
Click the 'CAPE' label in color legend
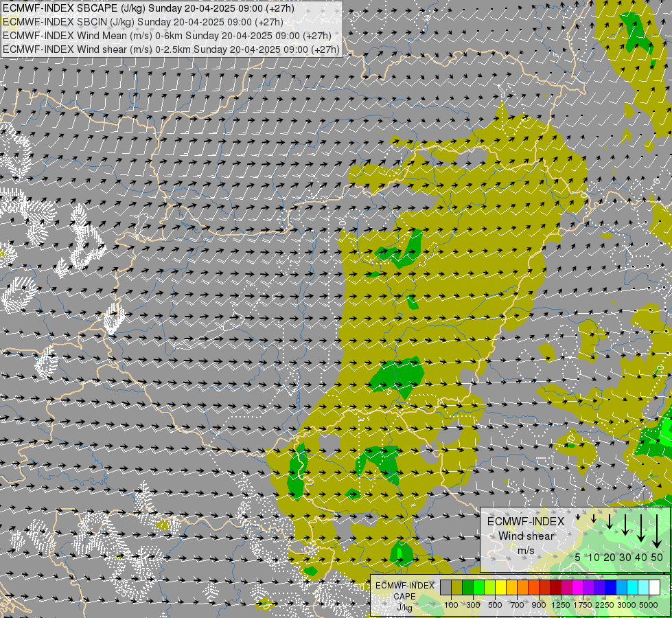(404, 597)
